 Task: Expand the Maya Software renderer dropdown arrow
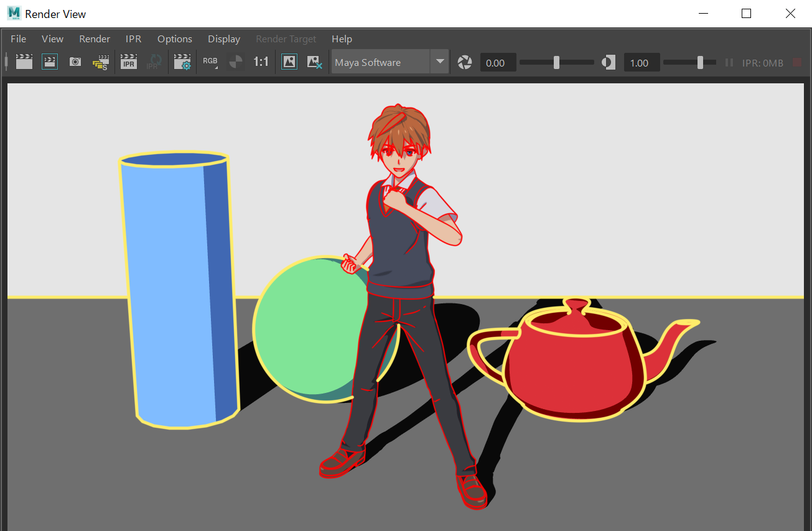440,62
